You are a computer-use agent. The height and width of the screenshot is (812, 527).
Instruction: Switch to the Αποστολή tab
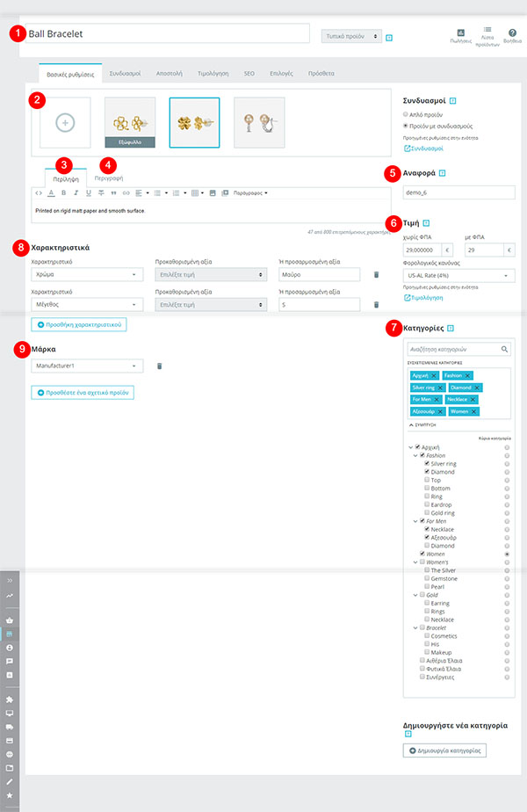point(170,74)
